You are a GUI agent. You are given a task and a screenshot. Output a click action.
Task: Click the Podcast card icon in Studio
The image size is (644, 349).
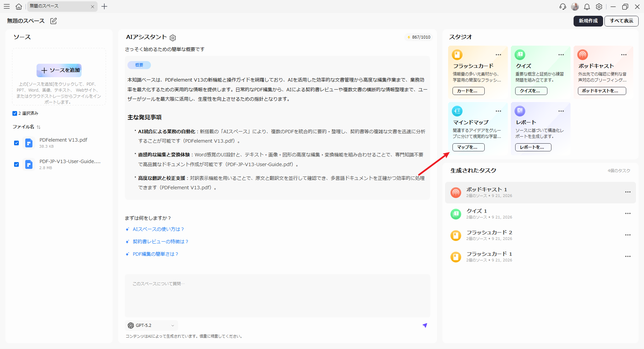[x=583, y=54]
